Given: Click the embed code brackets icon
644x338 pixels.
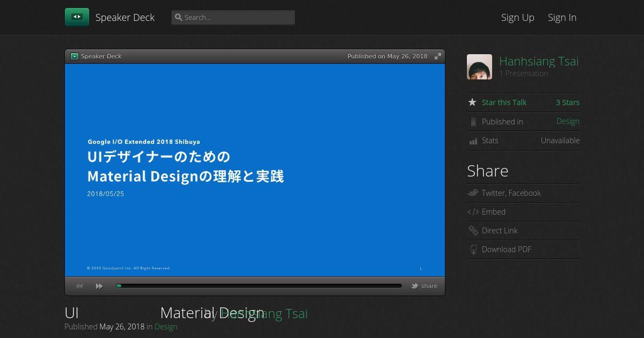Looking at the screenshot, I should [473, 212].
